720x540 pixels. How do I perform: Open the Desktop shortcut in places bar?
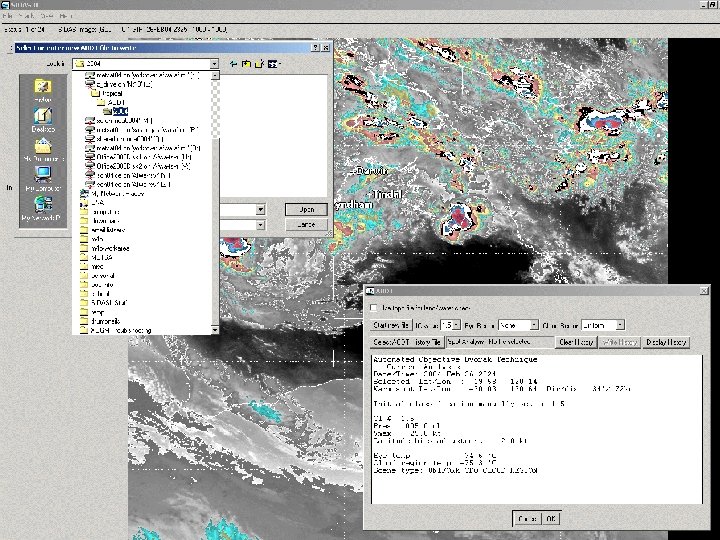click(x=43, y=120)
